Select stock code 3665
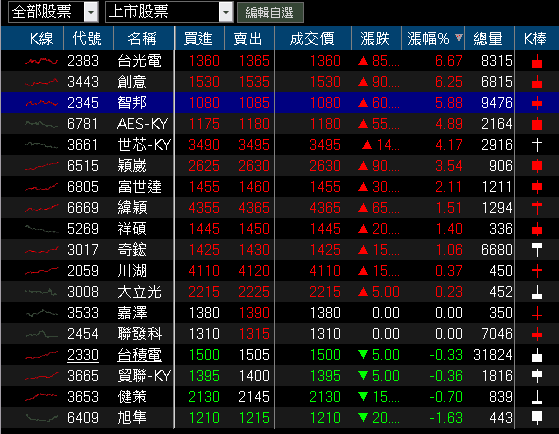559x434 pixels. (83, 376)
